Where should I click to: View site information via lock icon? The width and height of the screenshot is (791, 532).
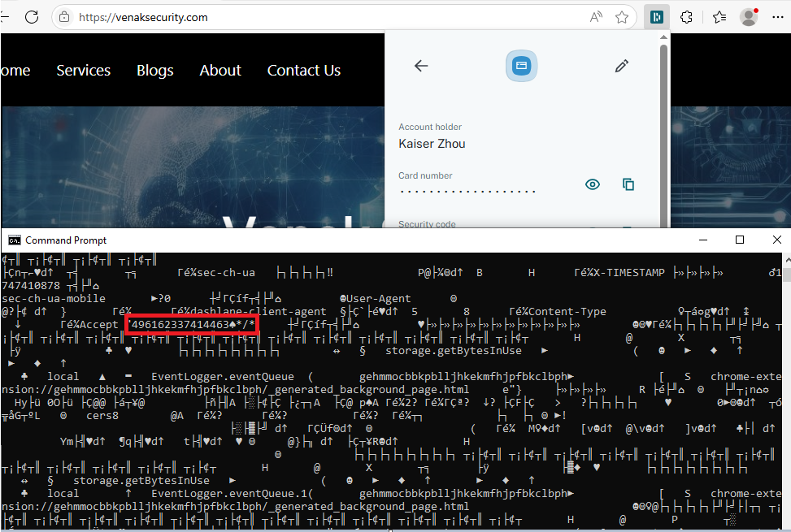65,17
